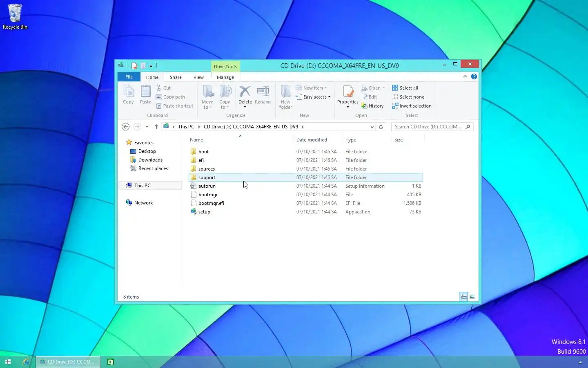The width and height of the screenshot is (588, 368).
Task: Select Favorites in the navigation pane
Action: [x=144, y=143]
